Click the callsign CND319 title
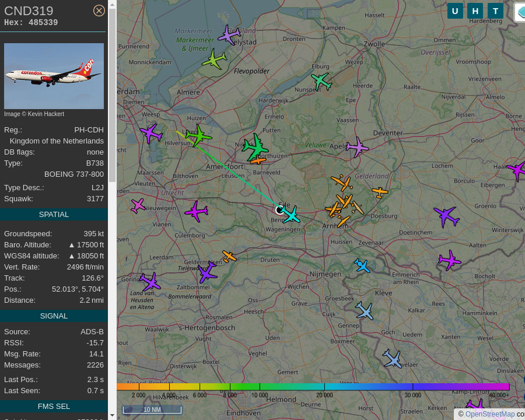This screenshot has height=420, width=525. pyautogui.click(x=29, y=10)
